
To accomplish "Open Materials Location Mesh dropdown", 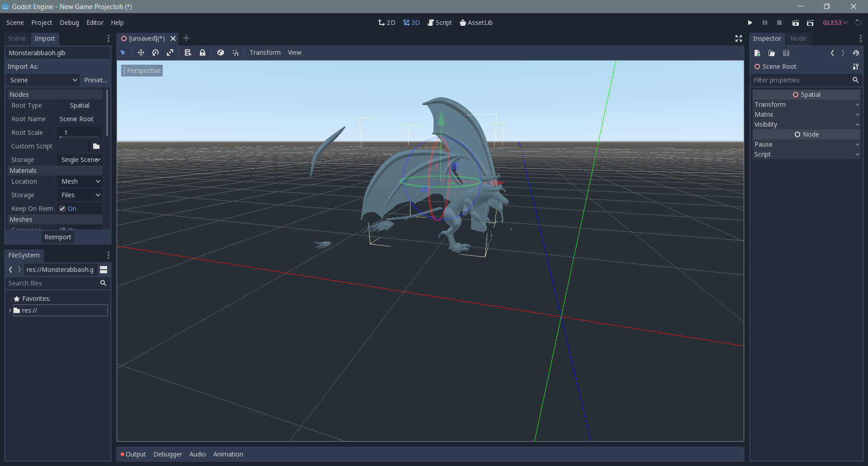I will (x=80, y=181).
